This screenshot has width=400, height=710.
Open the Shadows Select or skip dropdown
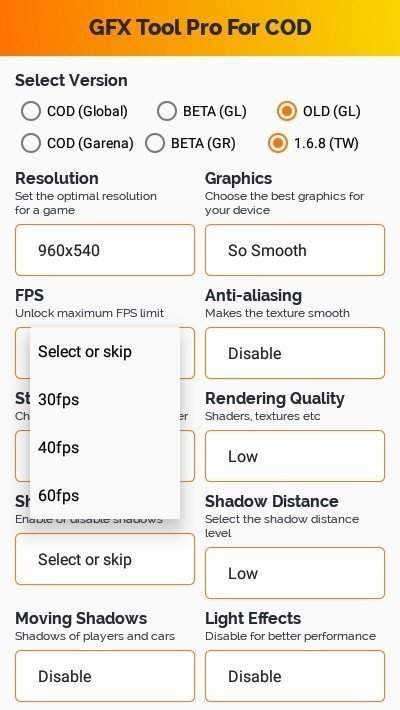pyautogui.click(x=105, y=559)
